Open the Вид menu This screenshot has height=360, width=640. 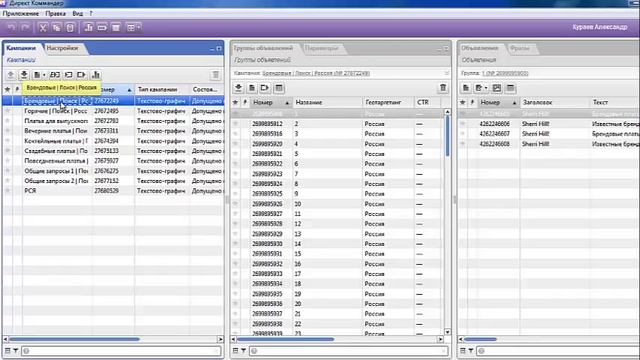point(78,13)
